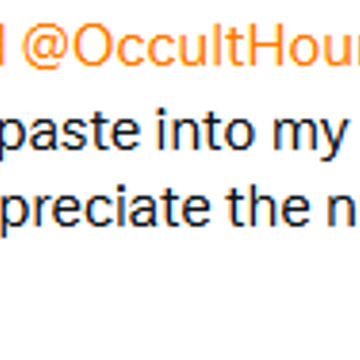Viewport: 360px width, 360px height.
Task: Click the orange link fragment before @OccultHour
Action: 2,45
